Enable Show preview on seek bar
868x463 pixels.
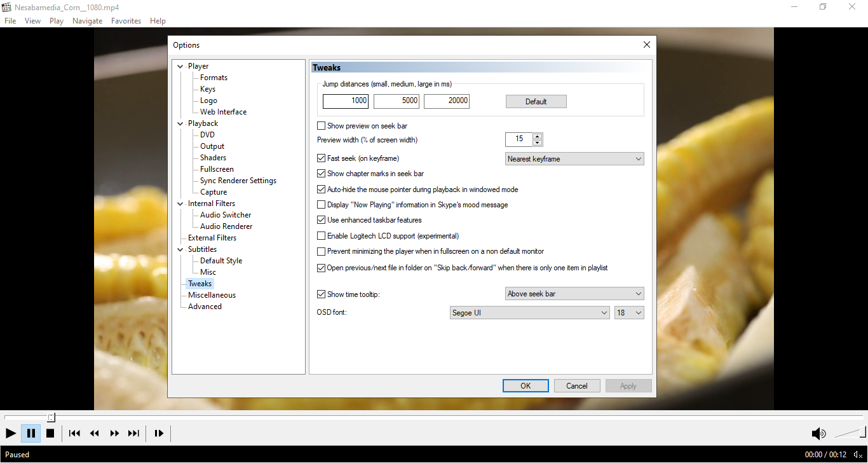point(321,126)
